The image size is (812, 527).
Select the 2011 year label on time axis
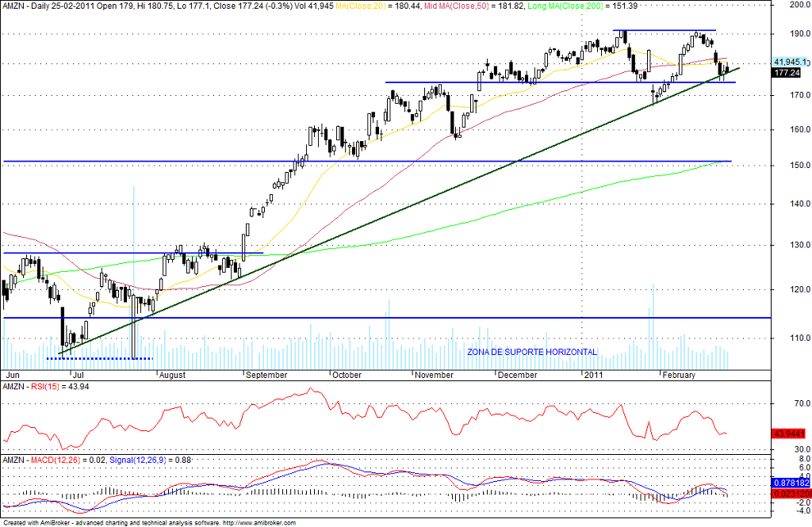pyautogui.click(x=593, y=376)
